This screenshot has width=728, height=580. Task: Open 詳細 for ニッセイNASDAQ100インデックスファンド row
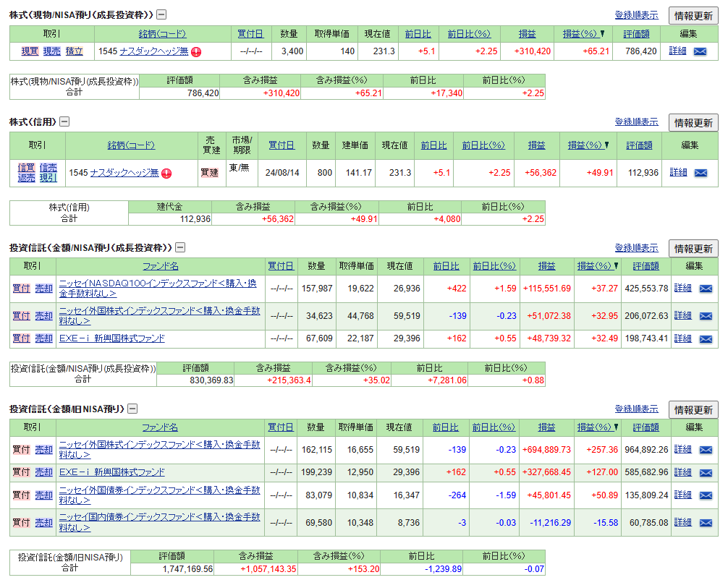tap(682, 288)
